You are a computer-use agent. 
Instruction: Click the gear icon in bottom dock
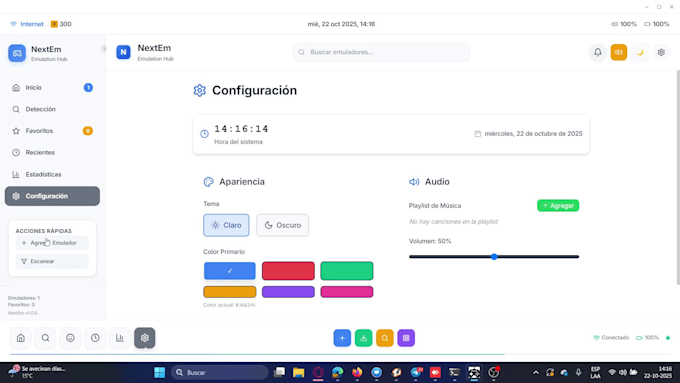(x=145, y=338)
